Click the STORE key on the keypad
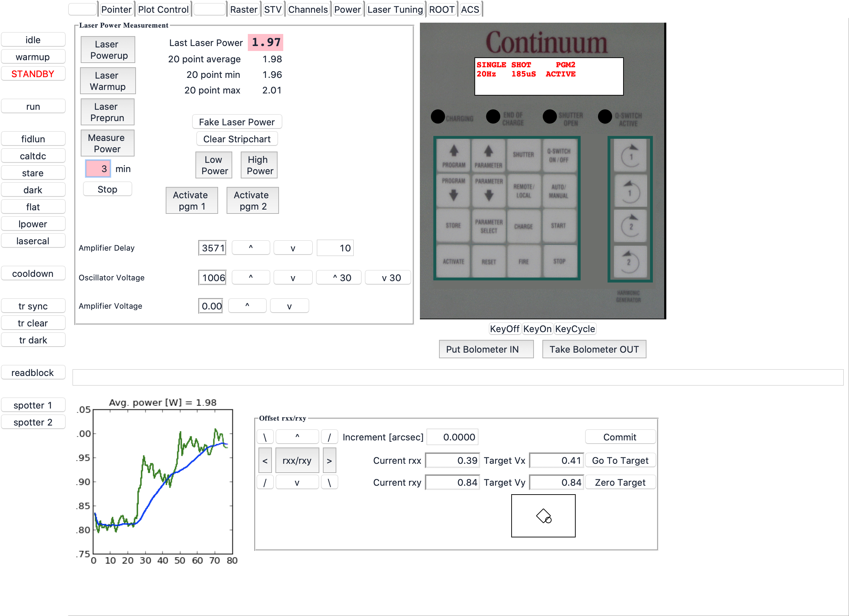Screen dimensions: 849x616 [453, 226]
